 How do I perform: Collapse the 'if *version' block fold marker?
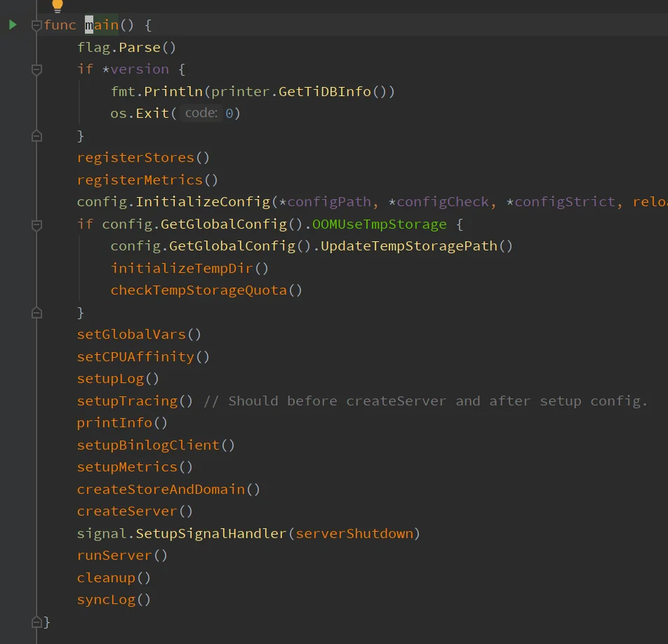[36, 69]
